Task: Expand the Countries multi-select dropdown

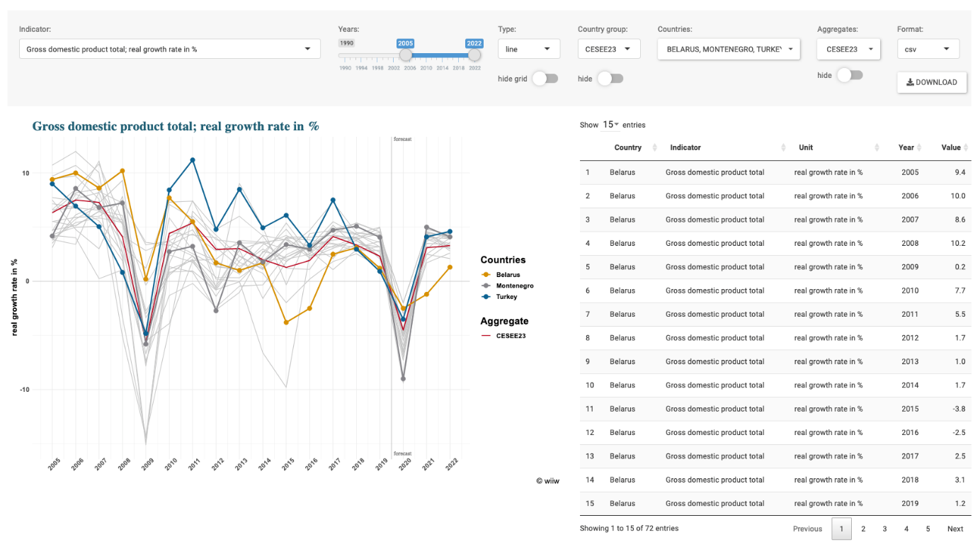Action: (x=728, y=49)
